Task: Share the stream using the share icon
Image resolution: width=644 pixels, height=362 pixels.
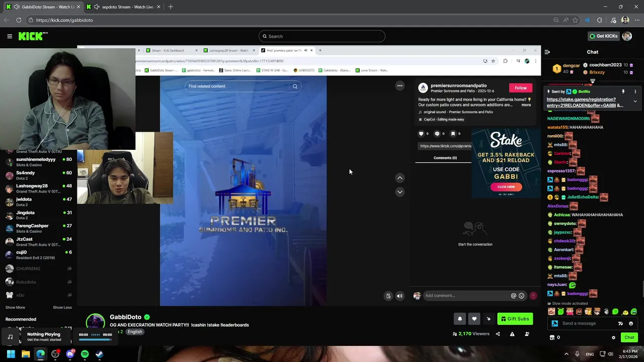Action: (498, 334)
